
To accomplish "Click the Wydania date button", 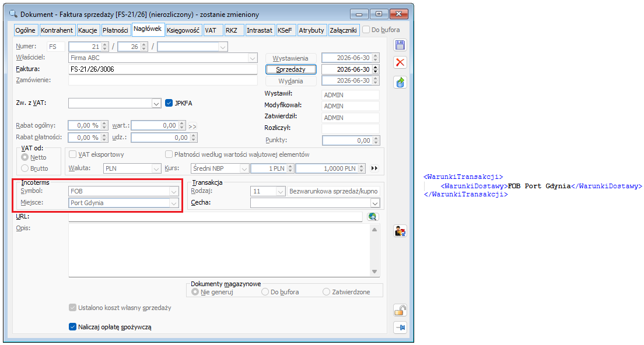I will [x=290, y=81].
